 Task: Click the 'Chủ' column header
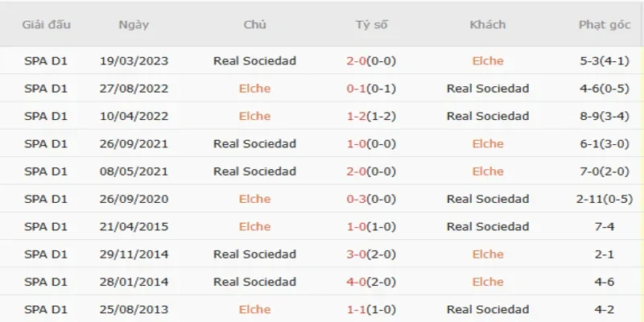click(x=254, y=24)
